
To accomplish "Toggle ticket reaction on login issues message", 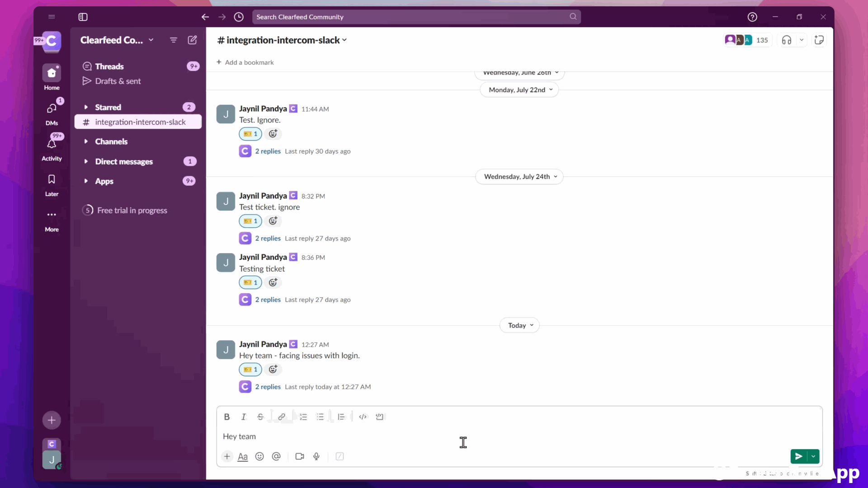I will point(250,370).
